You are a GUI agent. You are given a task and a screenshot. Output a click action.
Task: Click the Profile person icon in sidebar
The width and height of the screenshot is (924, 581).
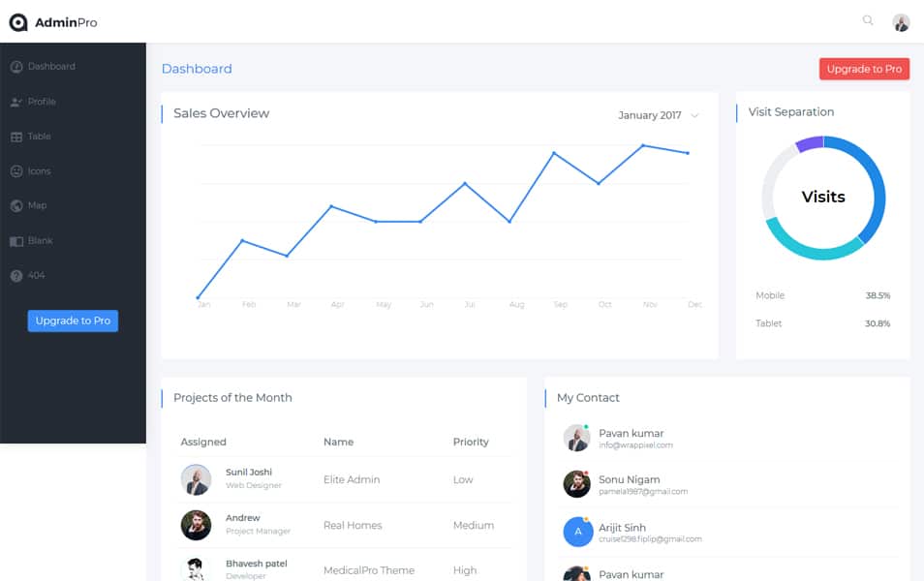pos(15,101)
